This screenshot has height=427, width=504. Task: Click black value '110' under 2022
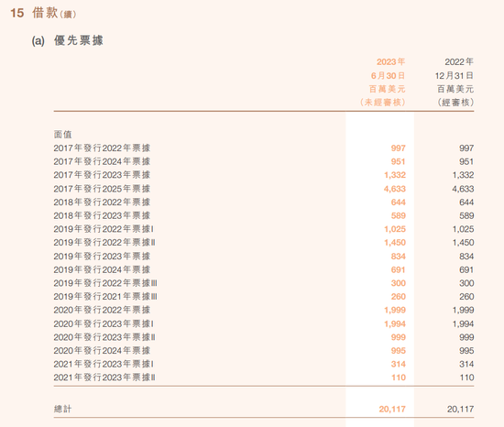pos(466,378)
